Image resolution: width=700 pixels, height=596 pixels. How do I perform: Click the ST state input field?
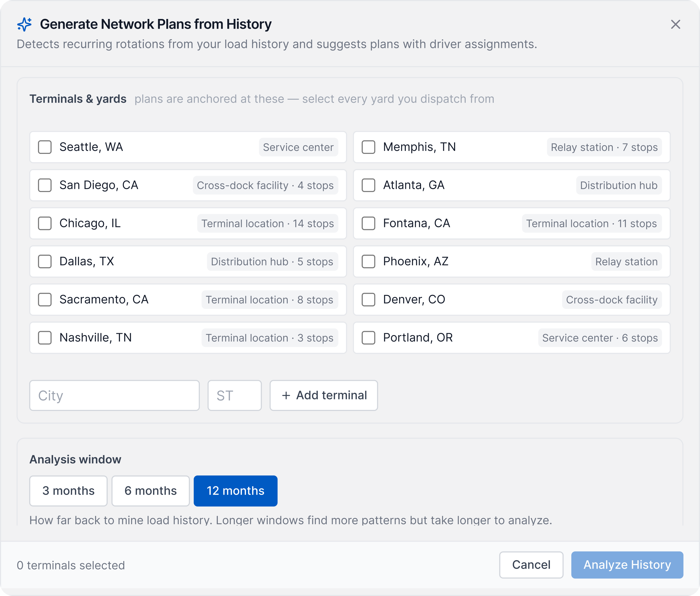pyautogui.click(x=234, y=395)
